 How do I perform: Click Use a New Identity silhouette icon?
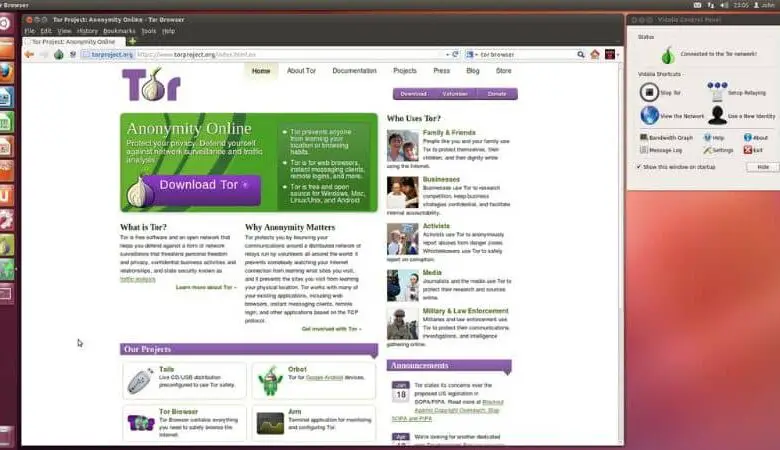[717, 115]
